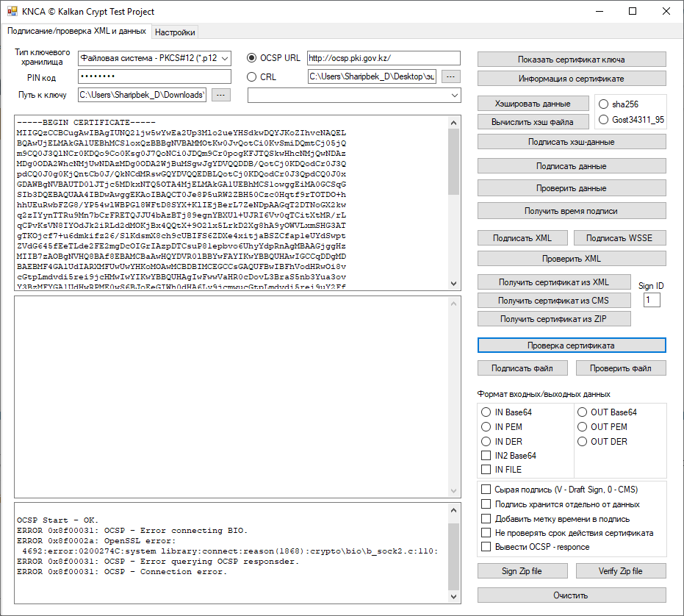Image resolution: width=684 pixels, height=616 pixels.
Task: Choose the sha256 hash algorithm
Action: pyautogui.click(x=605, y=105)
